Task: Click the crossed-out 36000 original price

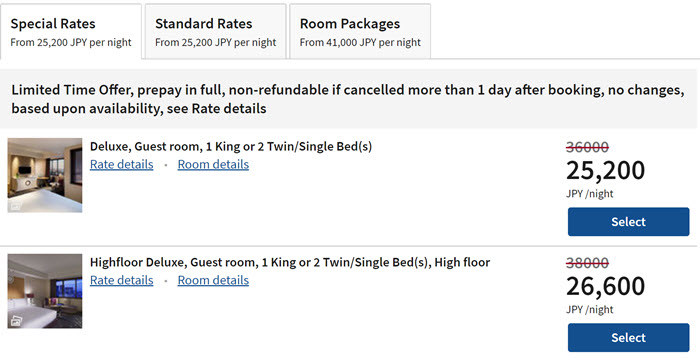Action: click(x=587, y=147)
